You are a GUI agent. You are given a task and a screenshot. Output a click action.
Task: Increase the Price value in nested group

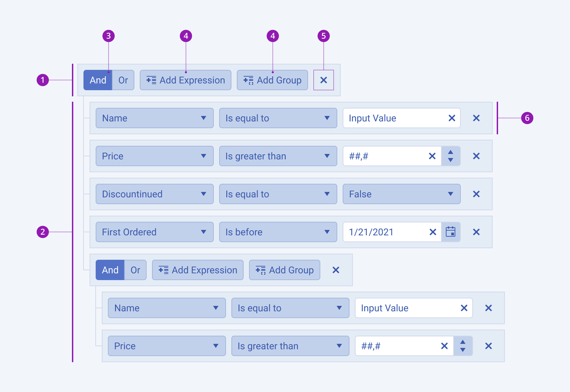(463, 342)
